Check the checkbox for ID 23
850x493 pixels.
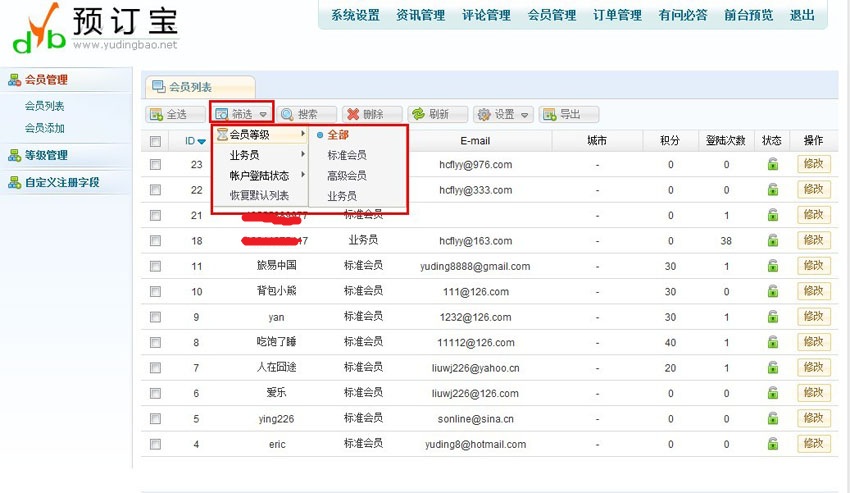[x=156, y=164]
